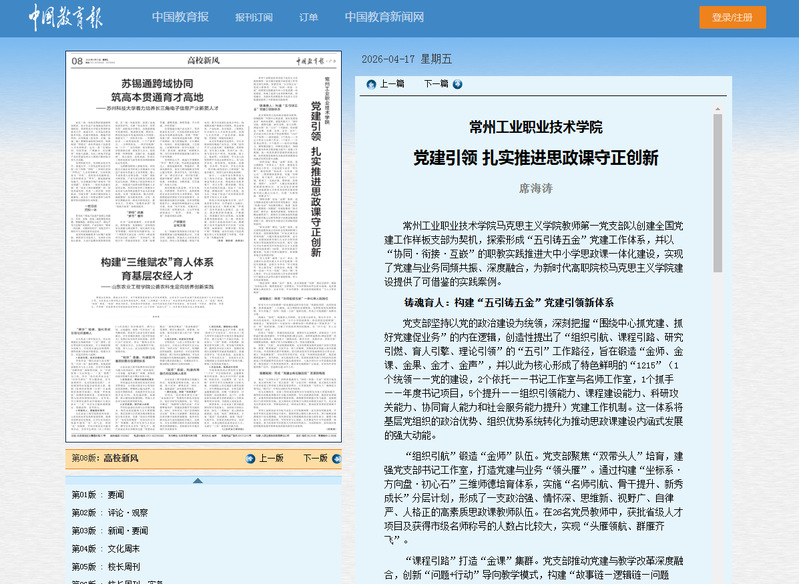
Task: Select the 订单 navigation item
Action: pyautogui.click(x=308, y=17)
